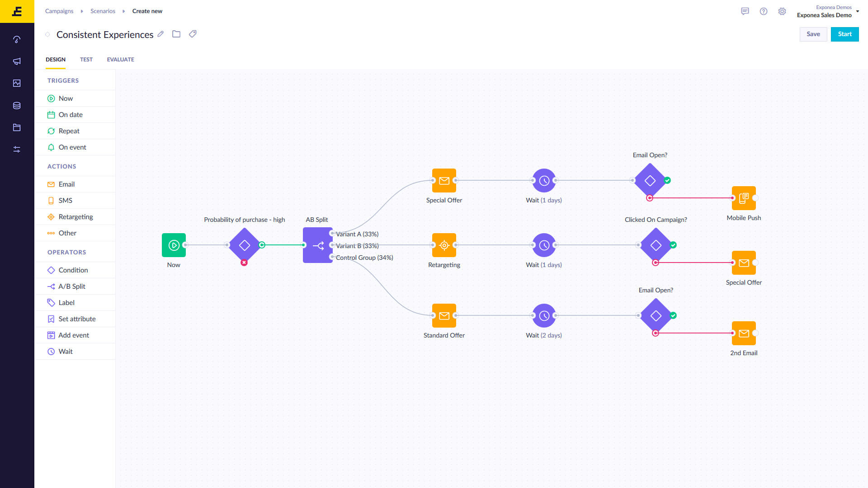Open Campaigns megaphone icon in sidebar
868x488 pixels.
[17, 61]
